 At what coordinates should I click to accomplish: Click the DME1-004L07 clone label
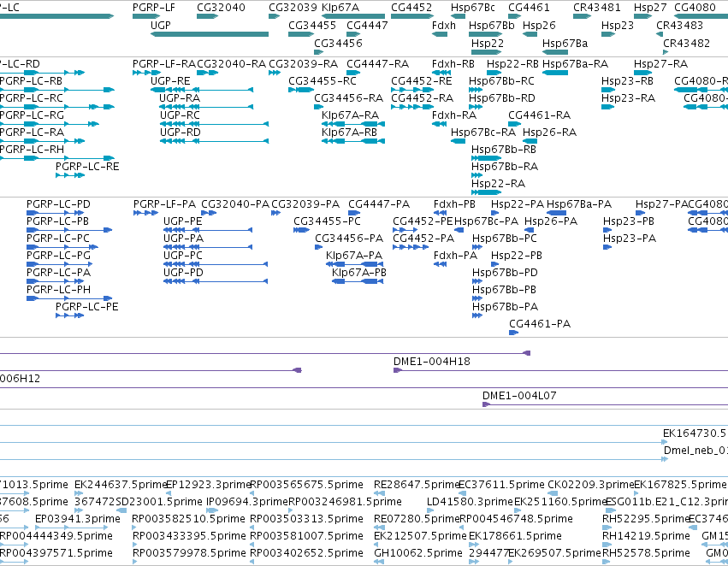(519, 396)
